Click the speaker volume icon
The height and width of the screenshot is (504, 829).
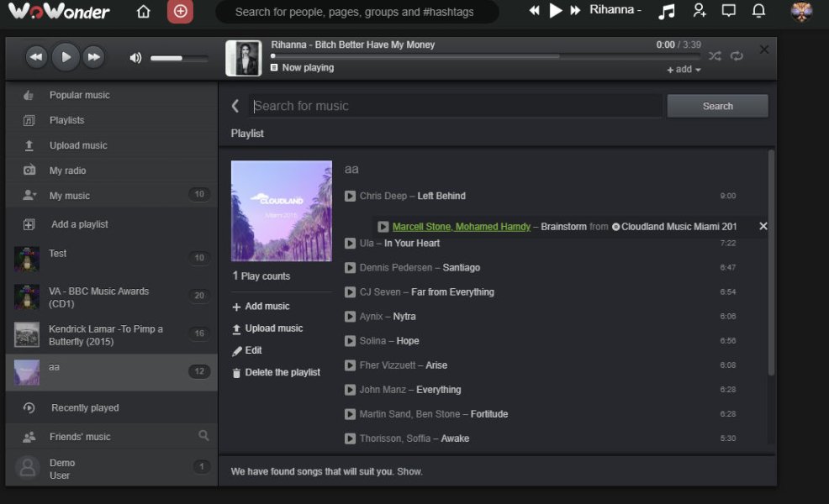coord(135,58)
